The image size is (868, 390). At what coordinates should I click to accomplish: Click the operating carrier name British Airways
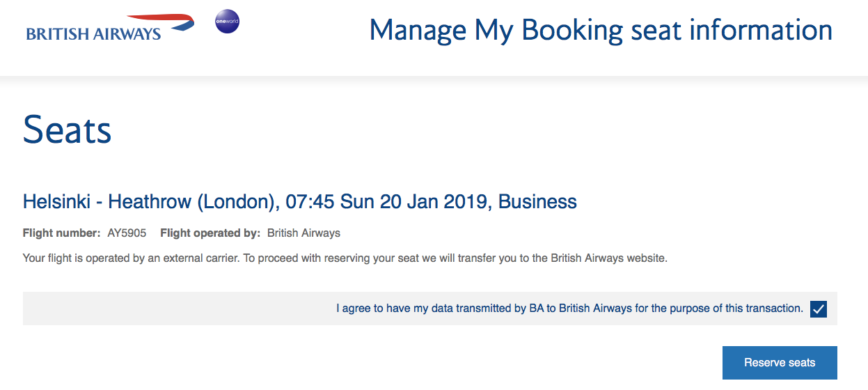(303, 233)
